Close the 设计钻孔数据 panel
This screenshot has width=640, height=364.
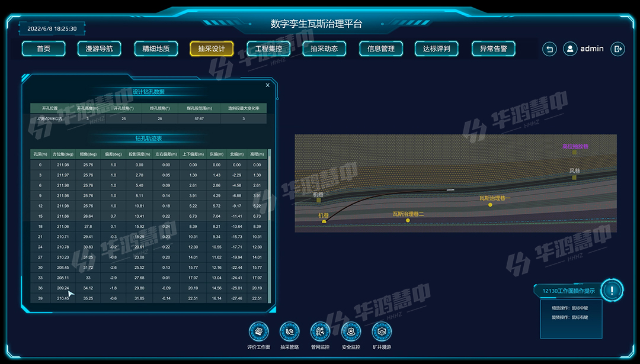tap(267, 85)
